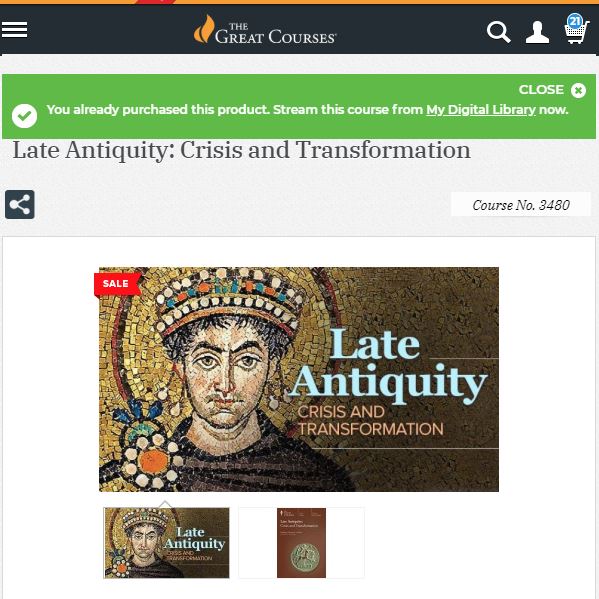Click the orange promotional strip at the top
The image size is (599, 599).
tap(300, 2)
